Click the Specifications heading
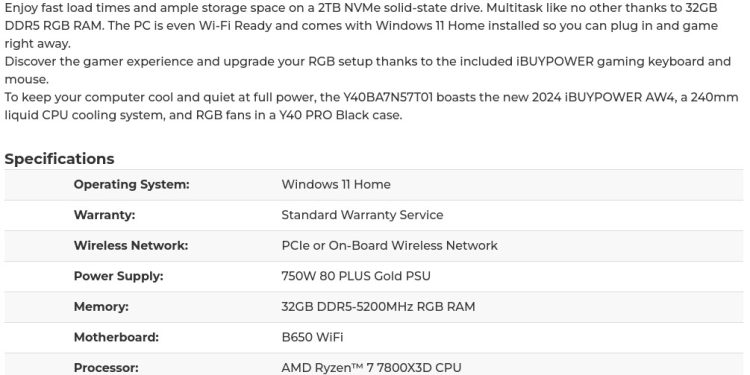Image resolution: width=750 pixels, height=375 pixels. pyautogui.click(x=59, y=159)
